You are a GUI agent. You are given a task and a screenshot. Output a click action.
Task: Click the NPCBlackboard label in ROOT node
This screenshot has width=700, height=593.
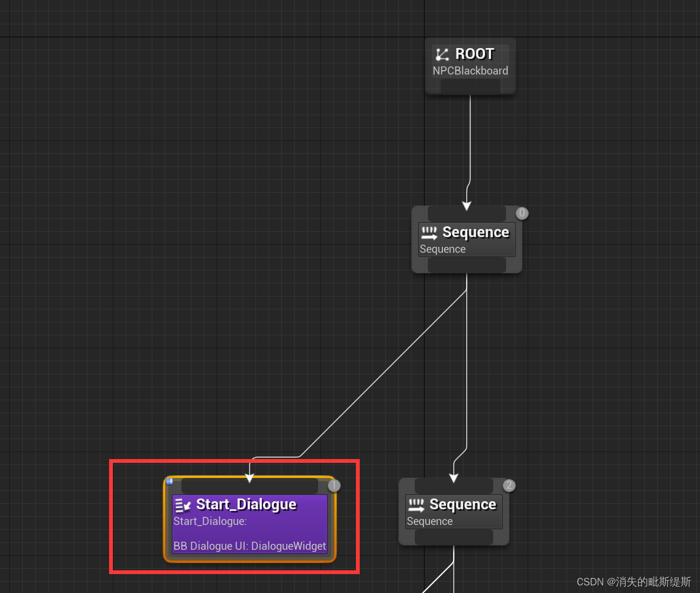(470, 71)
